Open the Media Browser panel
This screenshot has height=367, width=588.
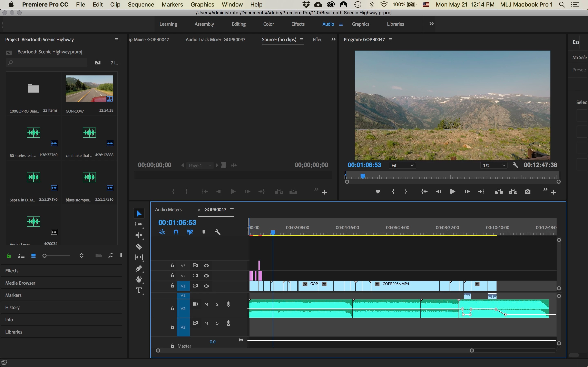click(x=20, y=283)
